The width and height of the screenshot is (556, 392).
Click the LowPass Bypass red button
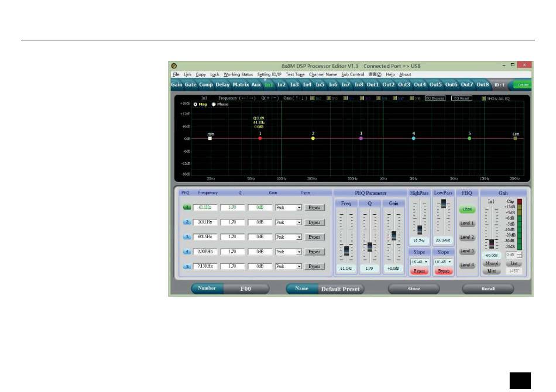(x=443, y=271)
